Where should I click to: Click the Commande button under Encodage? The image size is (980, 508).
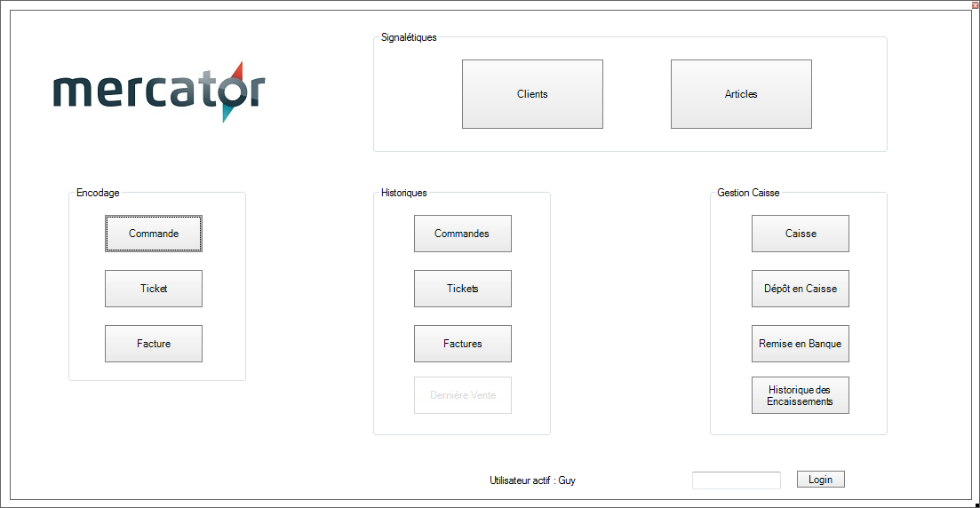click(x=154, y=234)
